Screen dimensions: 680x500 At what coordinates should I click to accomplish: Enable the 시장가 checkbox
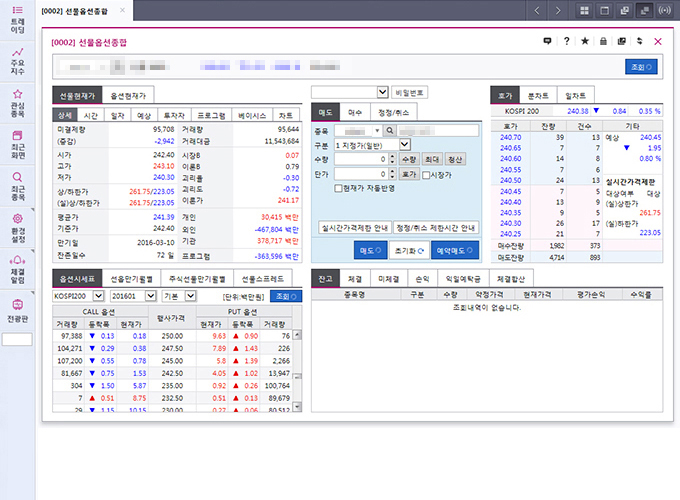click(x=426, y=173)
